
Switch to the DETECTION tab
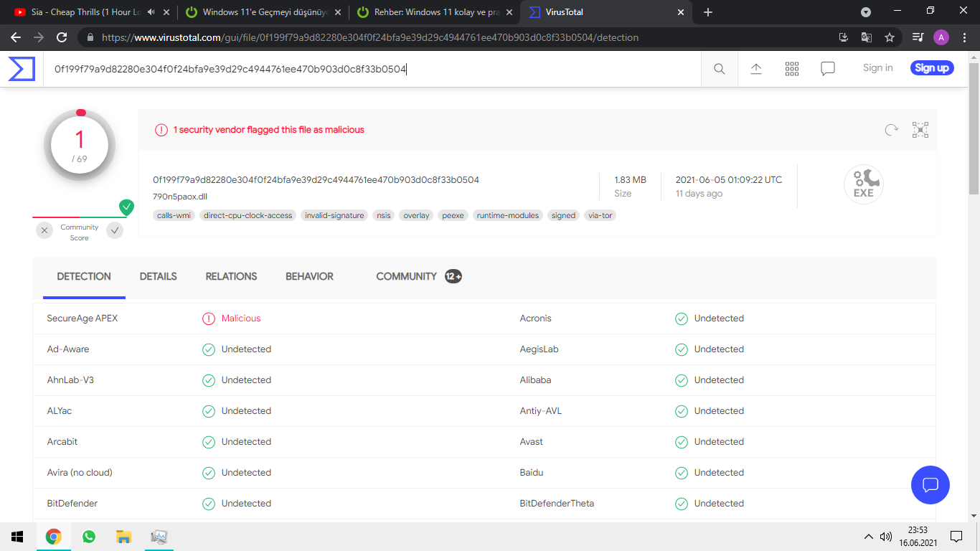(x=84, y=277)
